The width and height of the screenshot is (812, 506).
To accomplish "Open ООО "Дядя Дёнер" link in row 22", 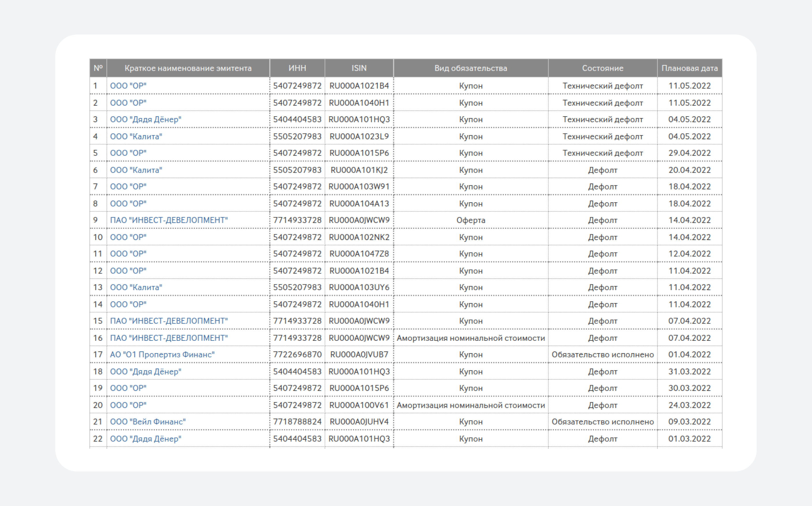I will [146, 439].
